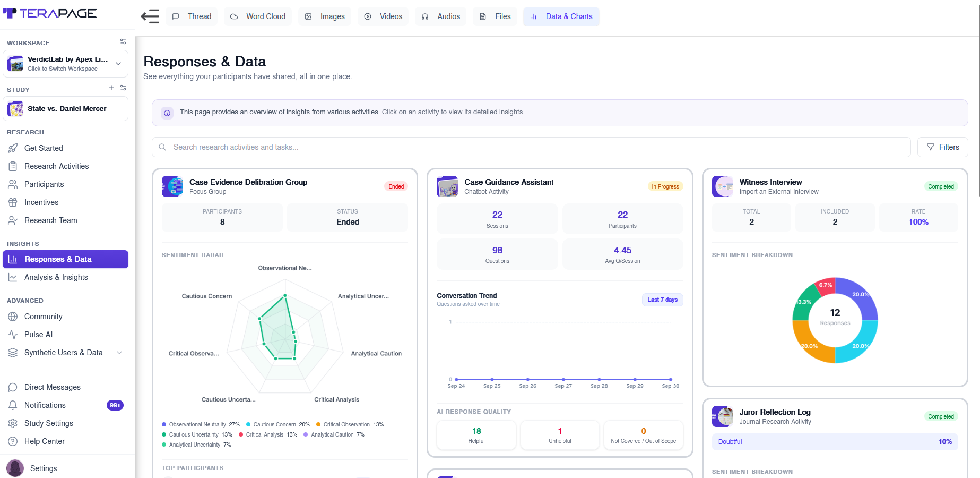
Task: Open the Witness Interview activity title
Action: pyautogui.click(x=770, y=182)
